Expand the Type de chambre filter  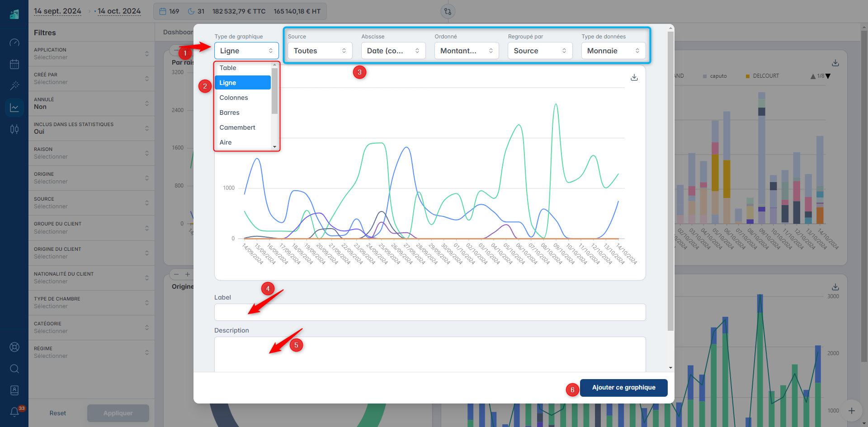coord(91,303)
